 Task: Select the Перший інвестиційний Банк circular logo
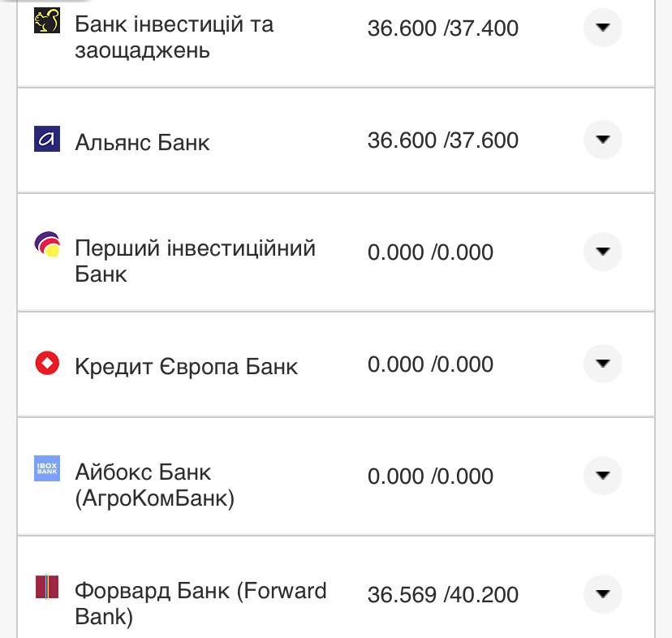click(47, 244)
